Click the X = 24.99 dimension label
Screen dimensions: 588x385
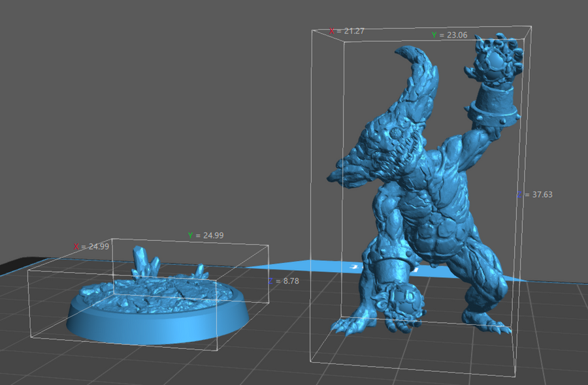[x=91, y=247]
